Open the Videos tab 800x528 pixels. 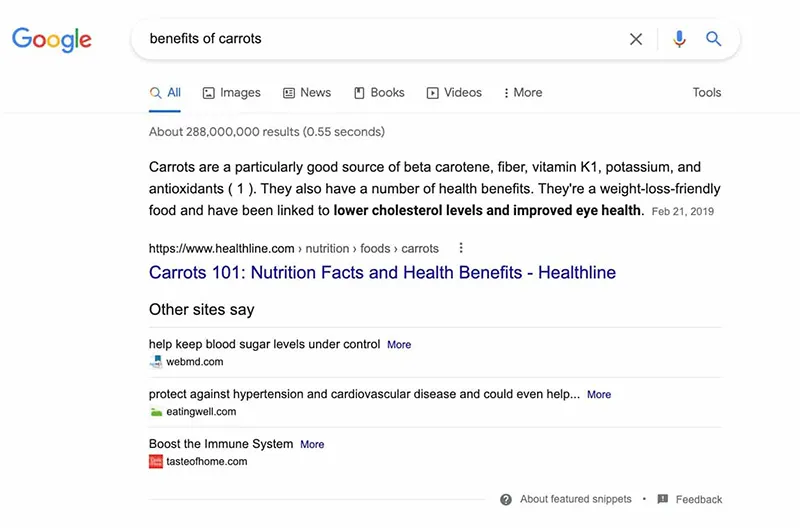point(454,92)
